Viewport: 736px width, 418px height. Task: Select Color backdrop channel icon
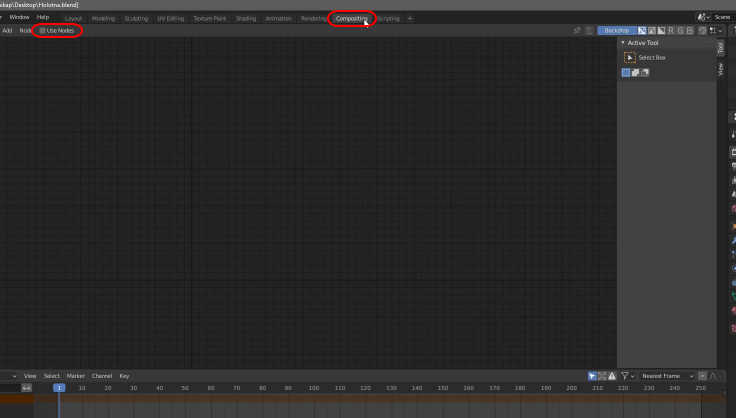point(652,30)
